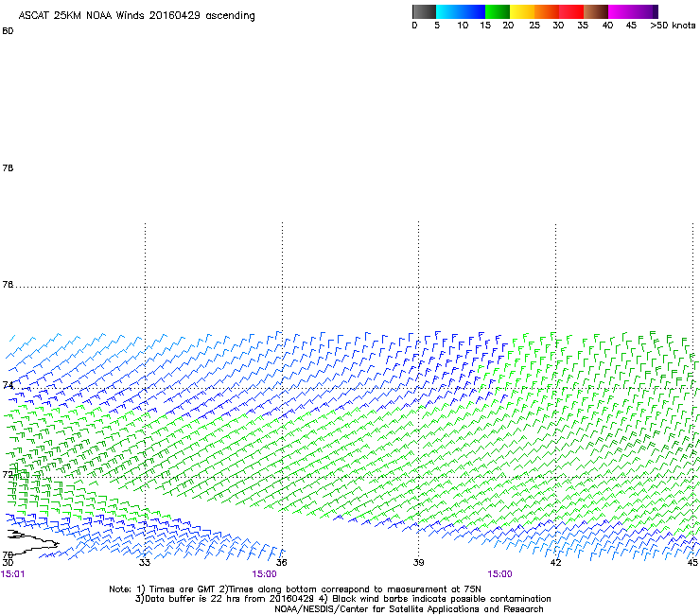Click the purple 15:00 time near longitude 42
700x615 pixels.
(x=499, y=574)
